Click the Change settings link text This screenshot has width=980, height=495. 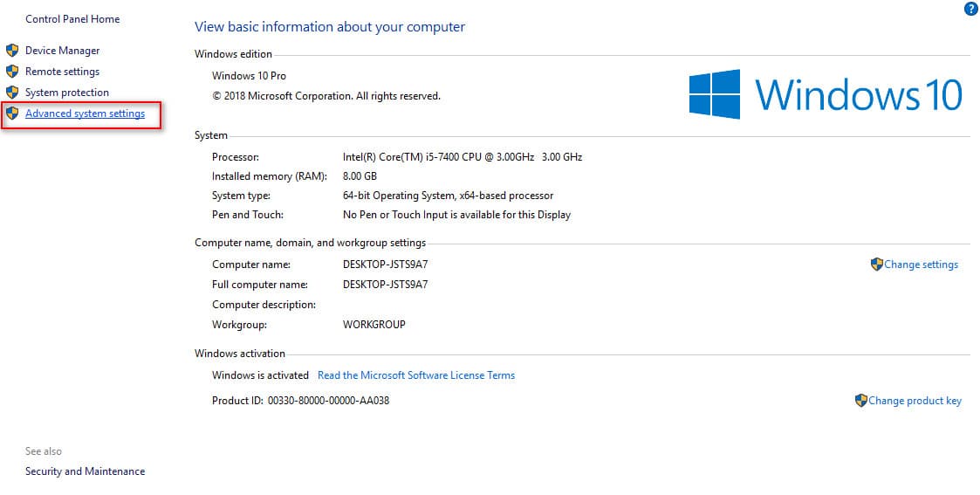[921, 265]
